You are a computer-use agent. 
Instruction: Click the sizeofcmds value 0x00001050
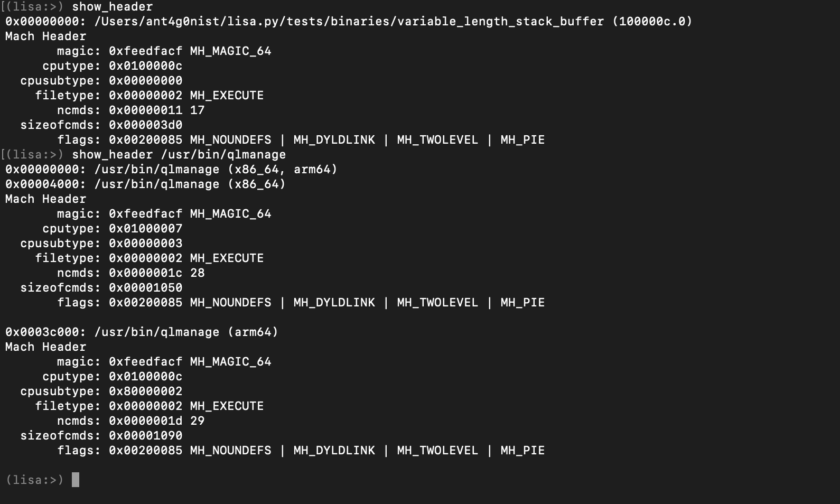[145, 288]
